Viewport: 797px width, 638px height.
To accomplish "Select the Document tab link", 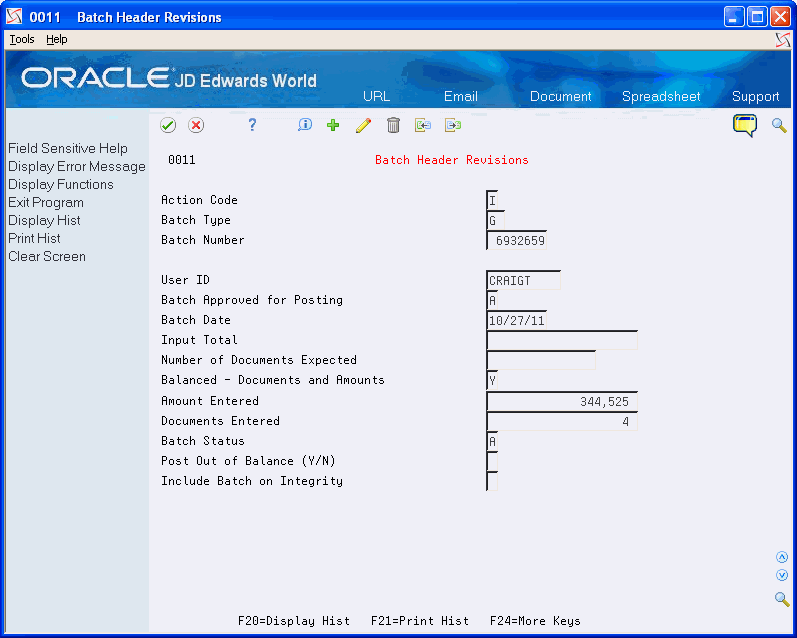I will pyautogui.click(x=560, y=96).
